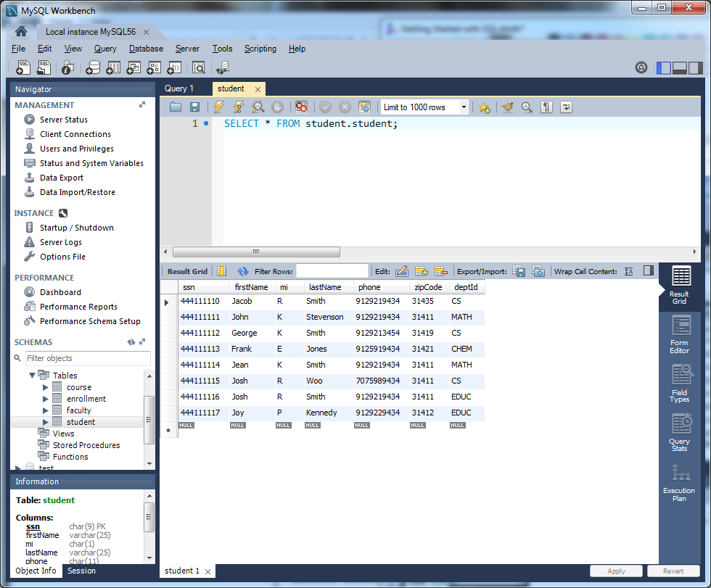Viewport: 711px width, 588px height.
Task: Run EXPLAIN on the current statement
Action: (x=258, y=107)
